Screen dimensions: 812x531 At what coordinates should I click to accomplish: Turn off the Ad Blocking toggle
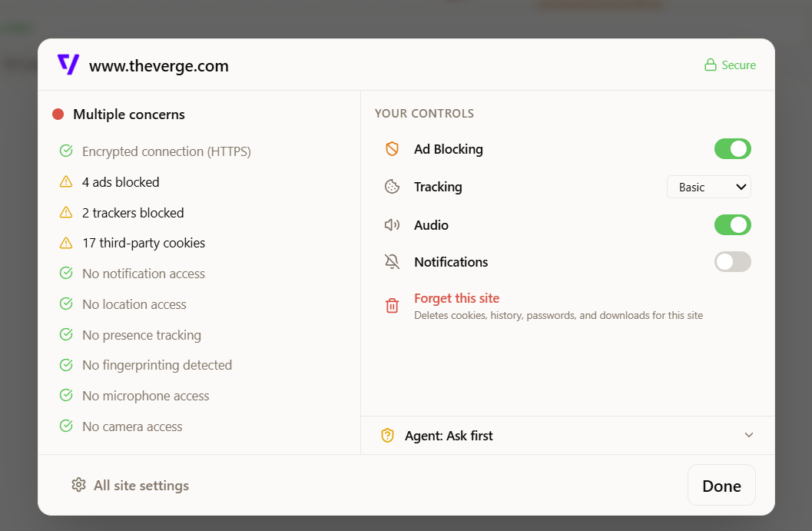click(x=733, y=148)
